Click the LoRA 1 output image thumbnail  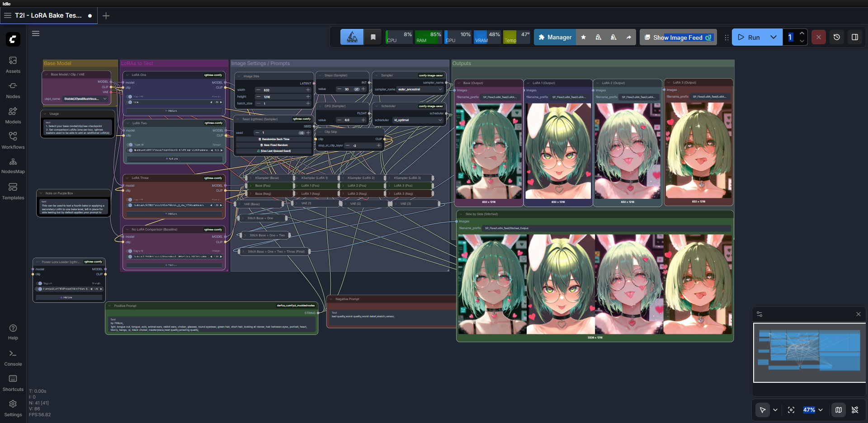click(x=558, y=151)
